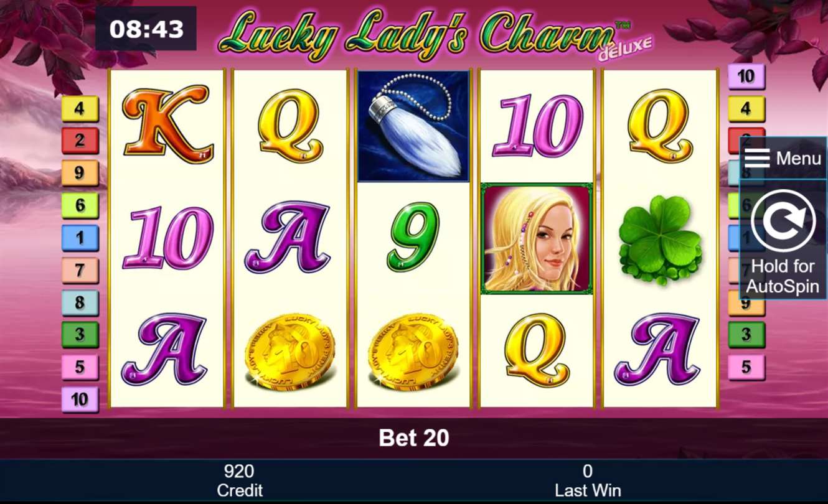Click the Last Win display
The width and height of the screenshot is (828, 504).
(588, 480)
